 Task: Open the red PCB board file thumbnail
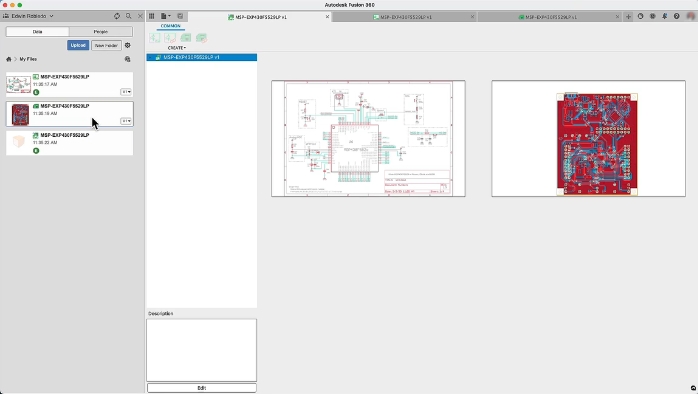pos(20,114)
